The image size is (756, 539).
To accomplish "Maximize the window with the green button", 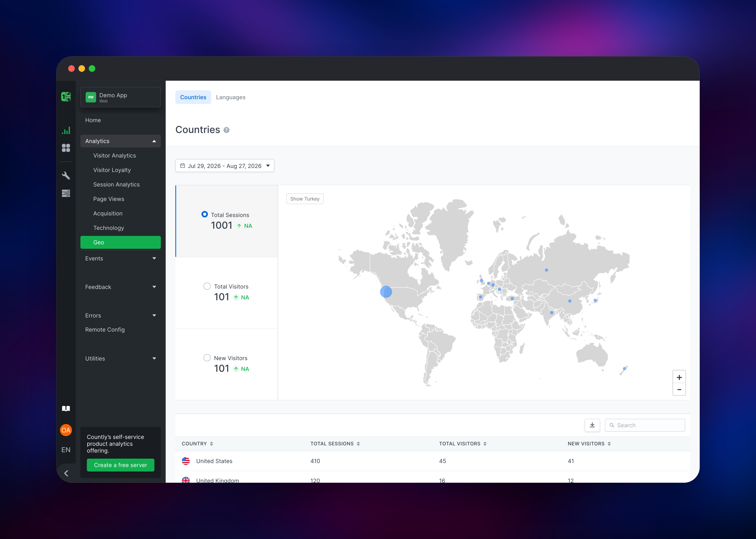I will pyautogui.click(x=92, y=69).
